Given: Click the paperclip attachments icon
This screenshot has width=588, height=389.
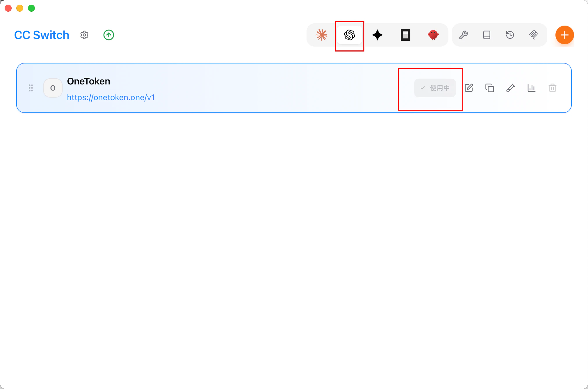Looking at the screenshot, I should [x=533, y=35].
